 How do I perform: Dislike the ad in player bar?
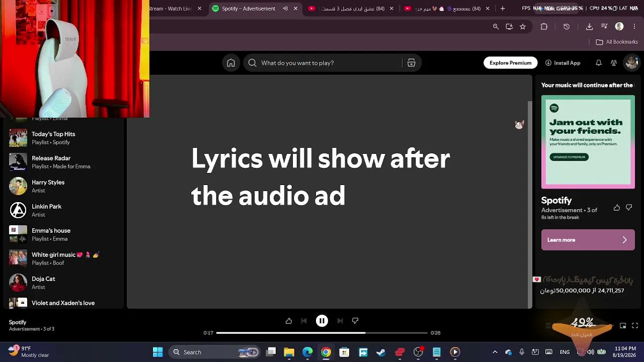355,321
